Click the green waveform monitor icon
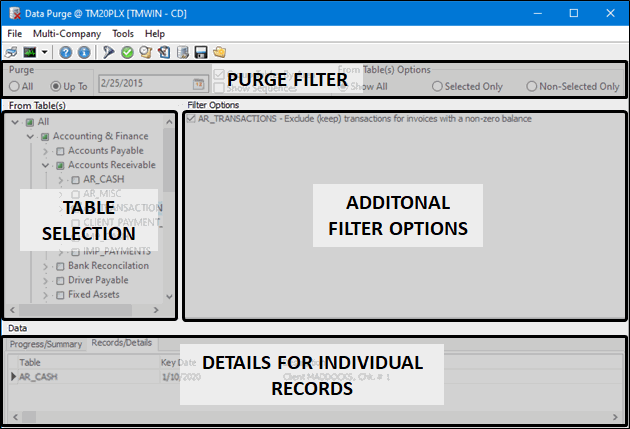The height and width of the screenshot is (429, 630). click(x=30, y=52)
